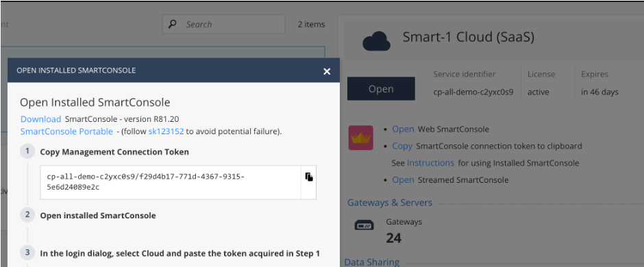Click the connection token text box
The image size is (644, 267).
171,182
